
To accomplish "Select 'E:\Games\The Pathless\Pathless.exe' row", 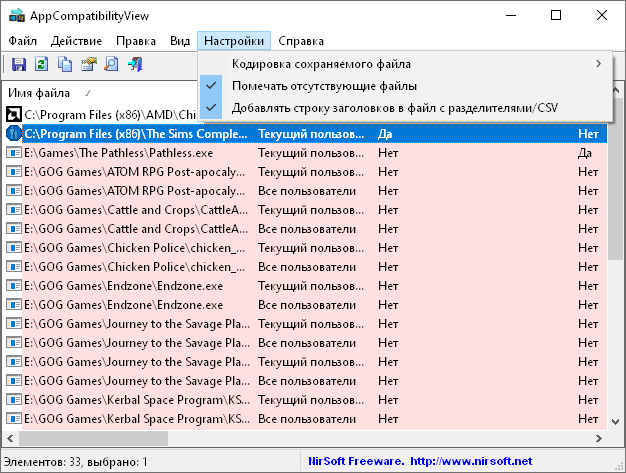I will click(307, 152).
